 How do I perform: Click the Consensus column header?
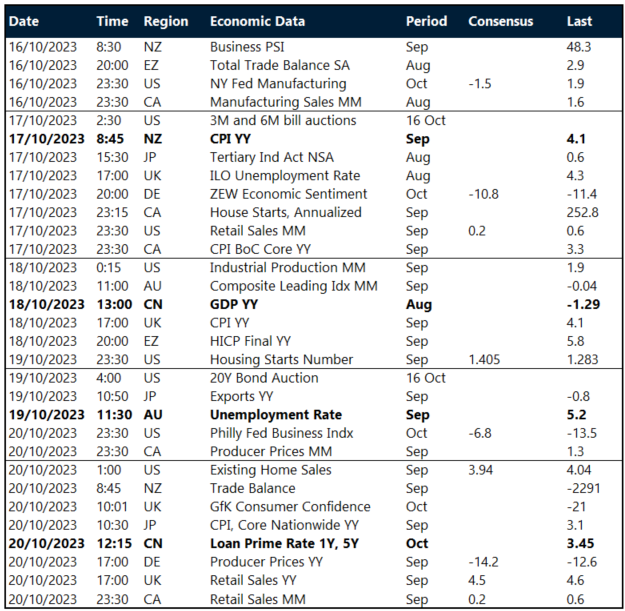tap(501, 21)
